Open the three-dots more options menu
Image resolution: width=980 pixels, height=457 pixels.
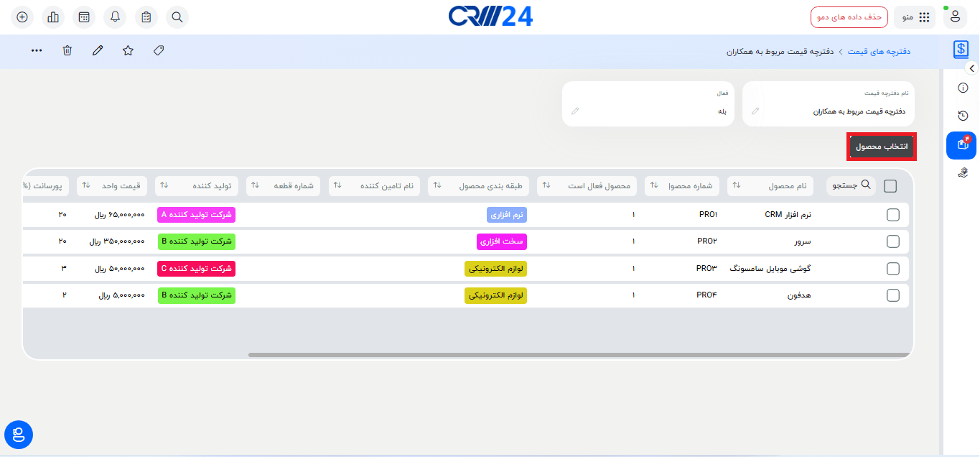click(37, 50)
